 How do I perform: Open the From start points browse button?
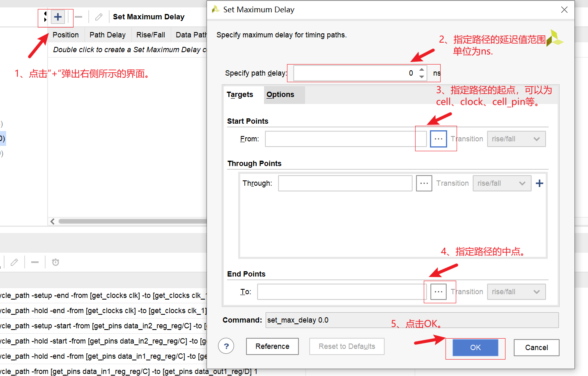[x=439, y=139]
